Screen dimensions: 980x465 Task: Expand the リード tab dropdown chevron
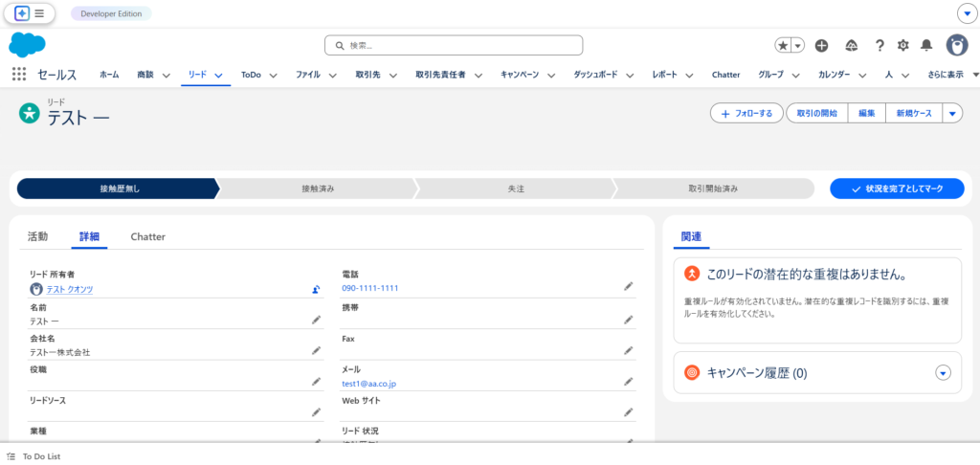(219, 75)
